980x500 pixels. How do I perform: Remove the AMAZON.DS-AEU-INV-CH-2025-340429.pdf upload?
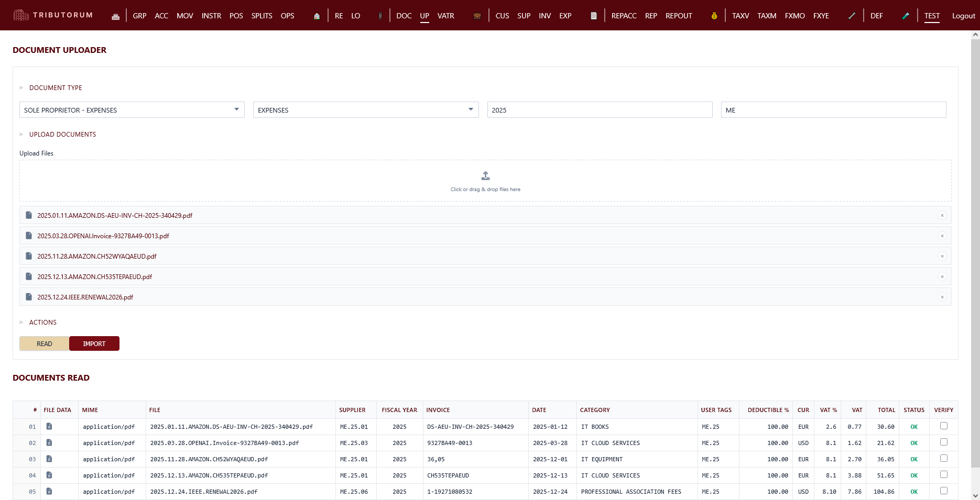(x=942, y=215)
